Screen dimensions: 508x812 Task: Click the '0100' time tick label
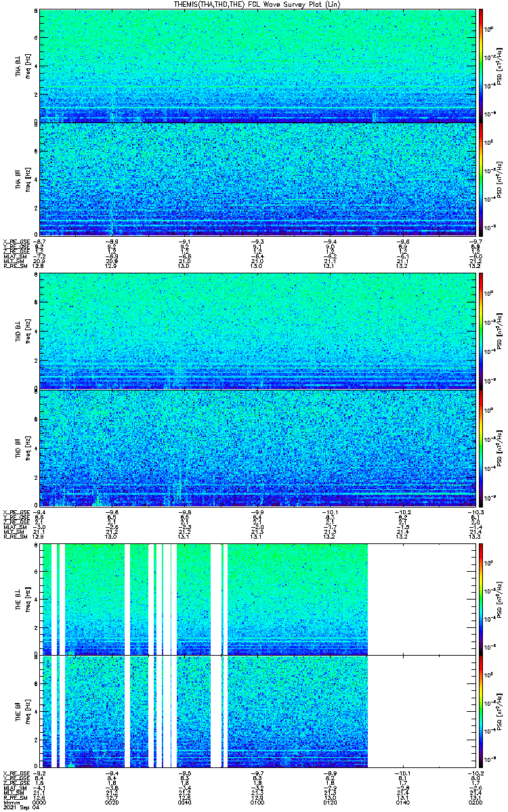pyautogui.click(x=257, y=802)
